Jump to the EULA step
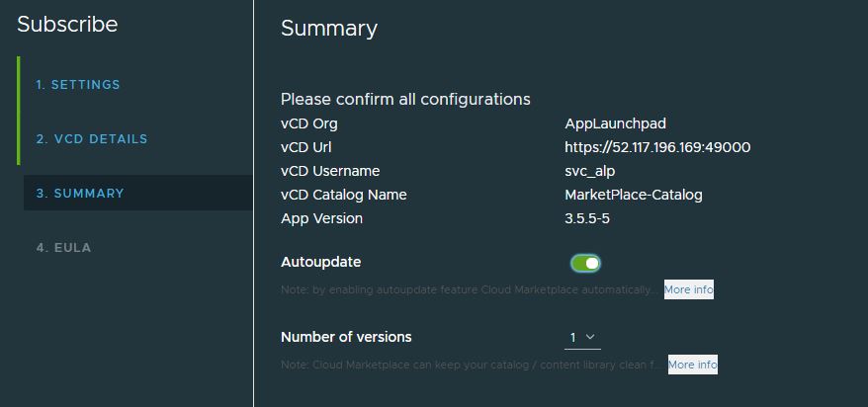 click(x=63, y=248)
